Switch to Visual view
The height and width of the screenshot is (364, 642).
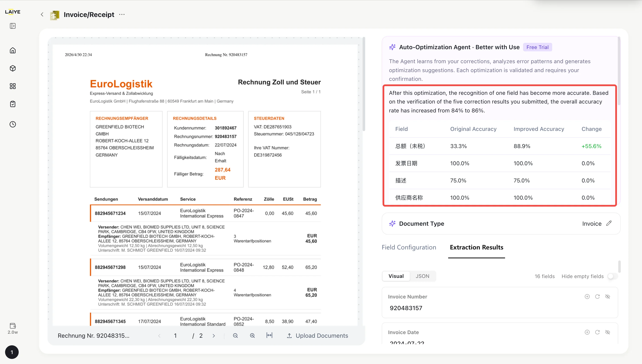click(x=396, y=276)
